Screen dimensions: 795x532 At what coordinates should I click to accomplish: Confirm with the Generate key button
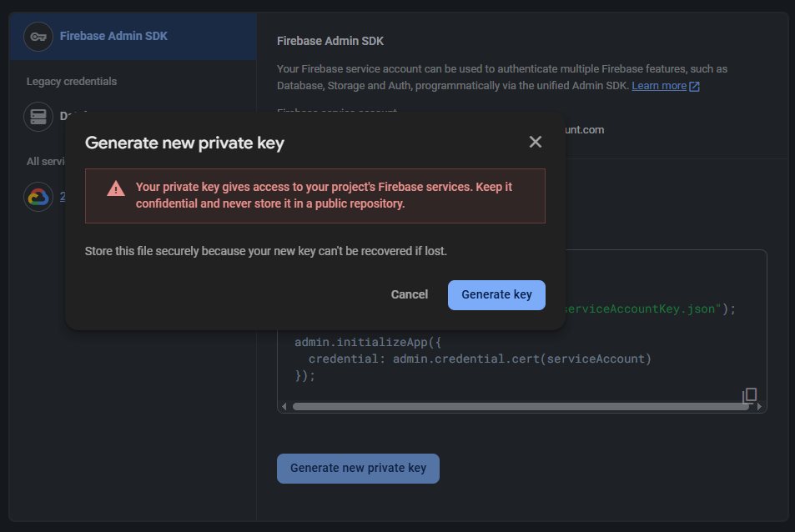[x=496, y=295]
